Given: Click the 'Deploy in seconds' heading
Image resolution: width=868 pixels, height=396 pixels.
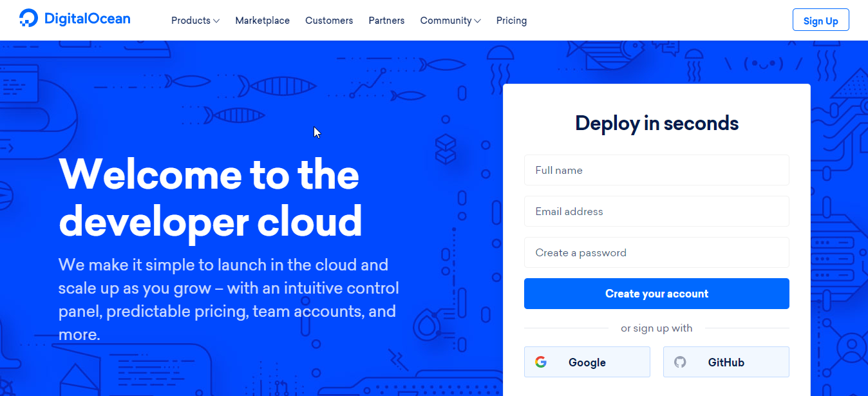Looking at the screenshot, I should click(x=656, y=122).
